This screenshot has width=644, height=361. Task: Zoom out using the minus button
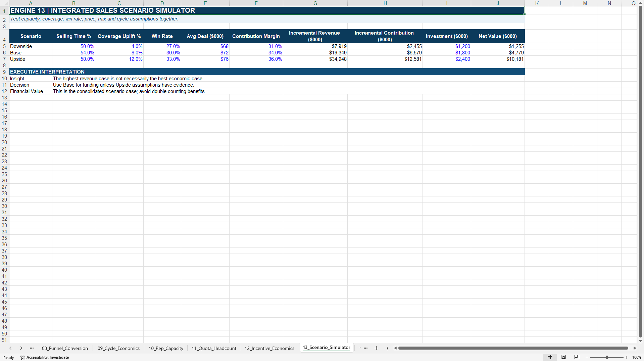(587, 357)
